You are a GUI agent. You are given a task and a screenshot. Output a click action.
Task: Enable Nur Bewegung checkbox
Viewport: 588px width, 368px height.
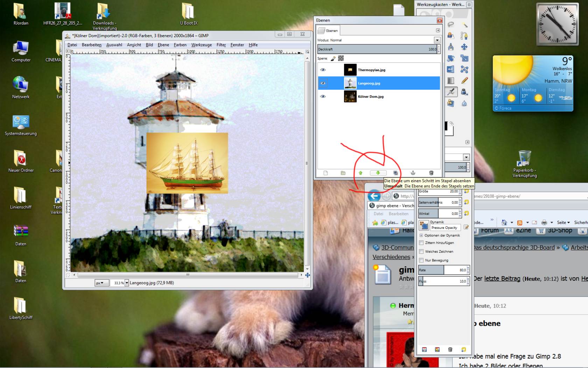click(421, 260)
